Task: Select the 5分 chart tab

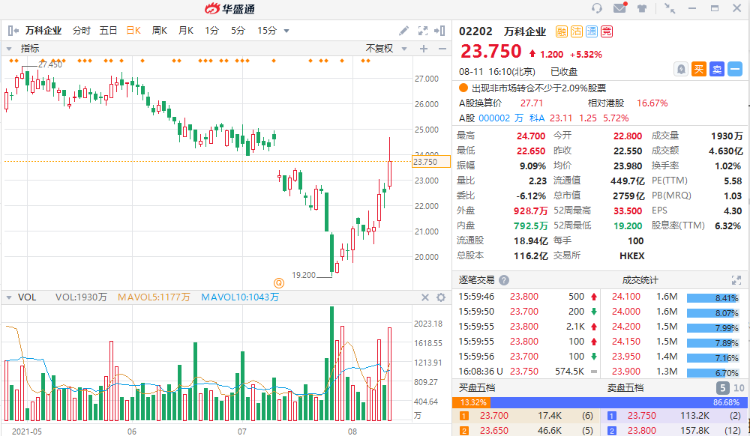Action: pyautogui.click(x=238, y=31)
